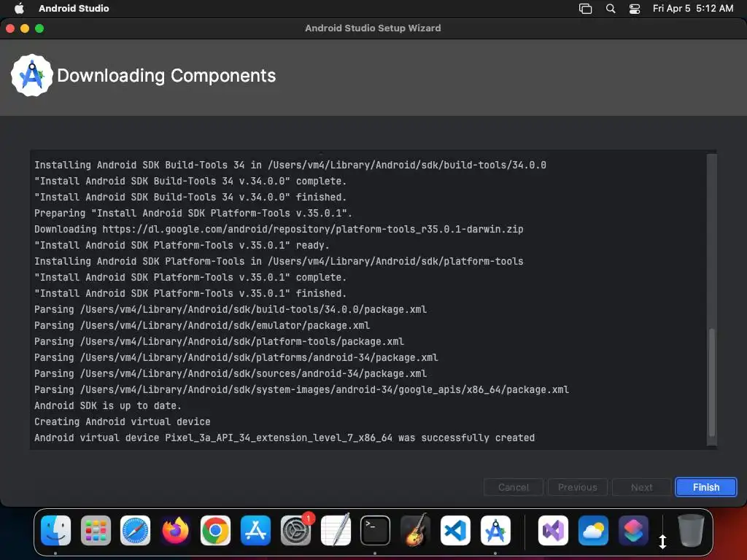Image resolution: width=747 pixels, height=560 pixels.
Task: Open Spotlight search in menu bar
Action: (x=611, y=8)
